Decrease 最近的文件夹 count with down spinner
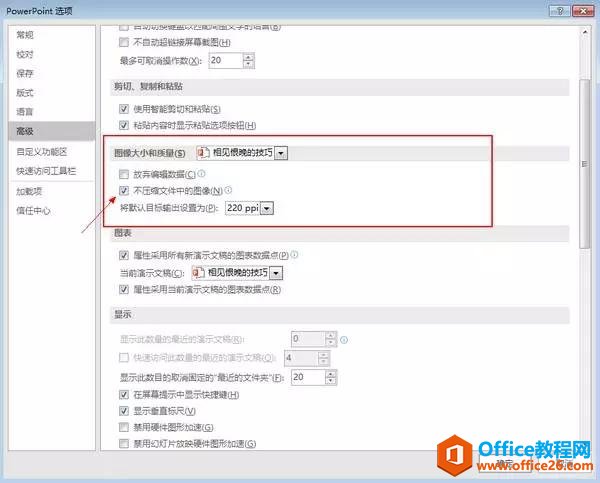This screenshot has height=483, width=600. pyautogui.click(x=331, y=381)
